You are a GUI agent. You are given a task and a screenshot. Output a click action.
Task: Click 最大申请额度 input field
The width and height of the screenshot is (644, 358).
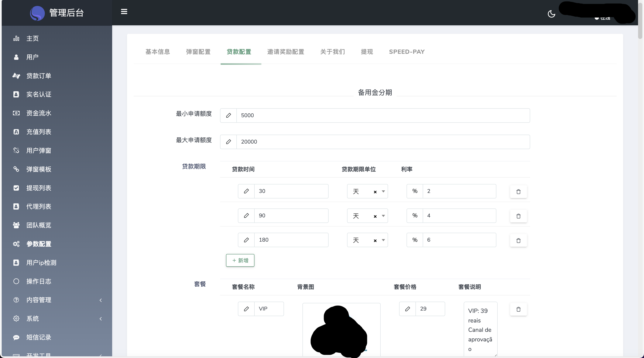(x=383, y=142)
